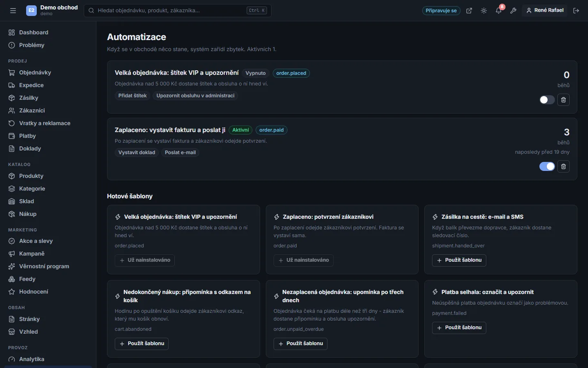This screenshot has width=588, height=368.
Task: Open Platby in sidebar
Action: tap(48, 136)
